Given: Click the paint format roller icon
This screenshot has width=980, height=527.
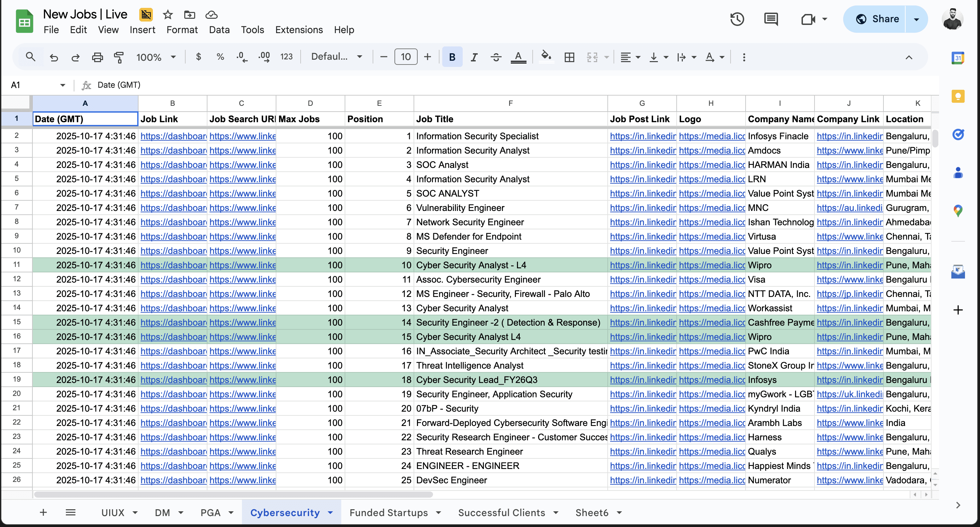Looking at the screenshot, I should [119, 57].
